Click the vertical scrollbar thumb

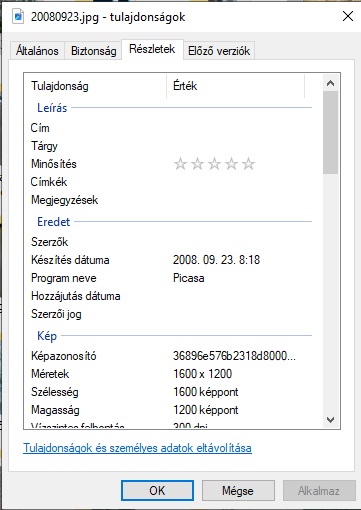pos(330,132)
